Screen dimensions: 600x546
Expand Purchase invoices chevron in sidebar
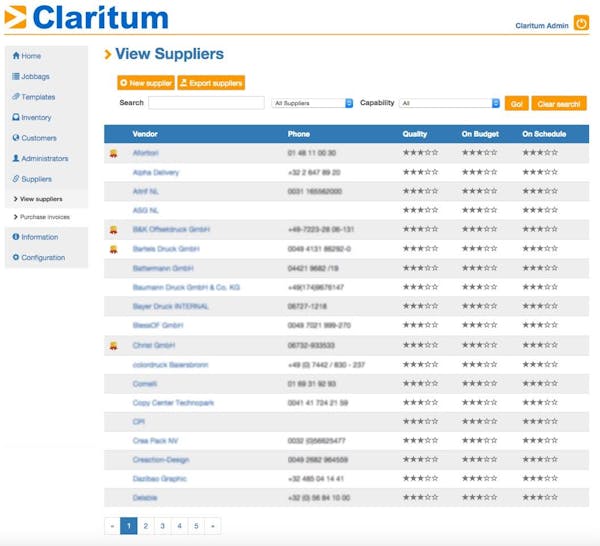(x=15, y=217)
